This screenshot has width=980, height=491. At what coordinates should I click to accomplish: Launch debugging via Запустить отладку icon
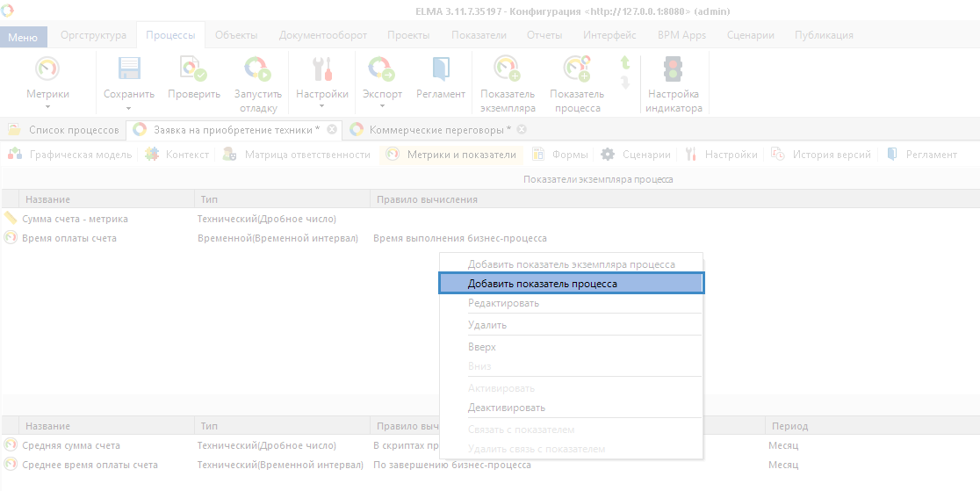tap(257, 70)
